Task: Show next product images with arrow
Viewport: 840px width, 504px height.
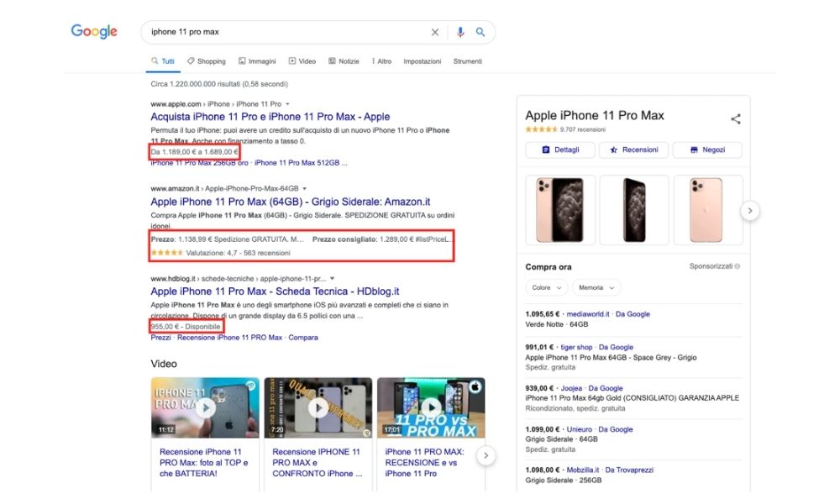Action: click(x=750, y=211)
